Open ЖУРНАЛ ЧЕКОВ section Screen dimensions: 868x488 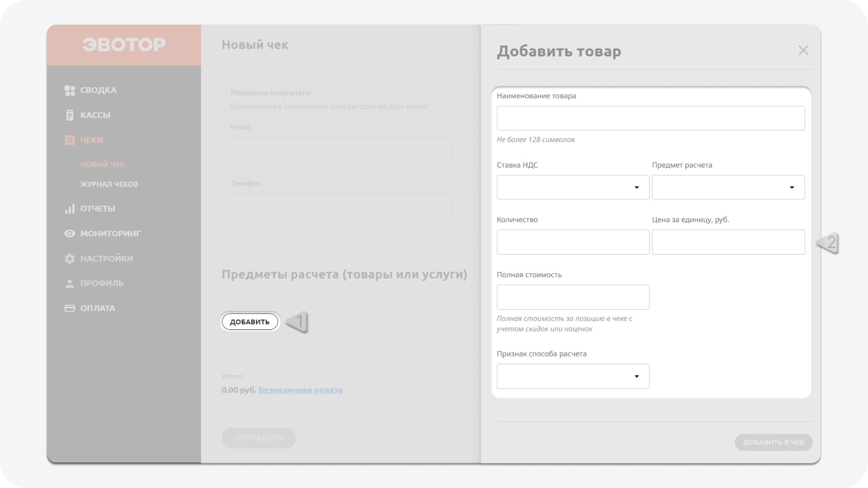[109, 184]
